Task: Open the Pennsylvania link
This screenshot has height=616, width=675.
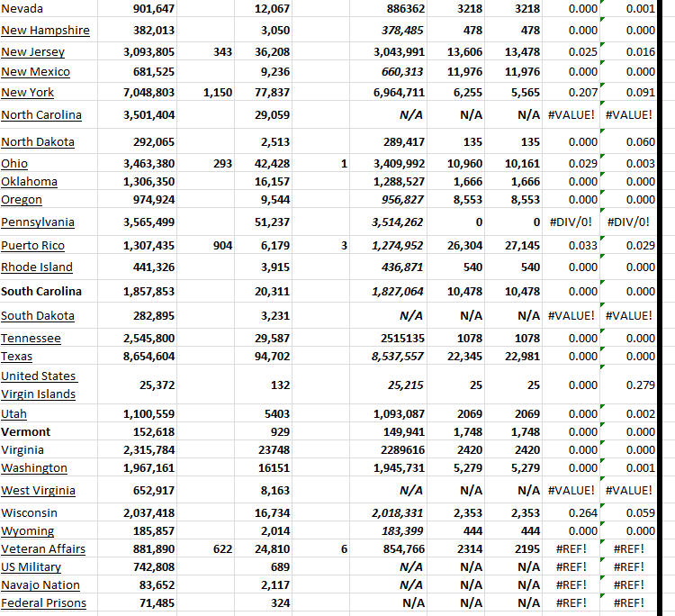Action: click(x=38, y=222)
